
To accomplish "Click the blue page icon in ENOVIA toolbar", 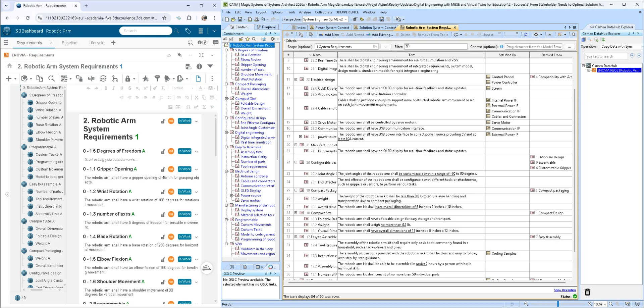I will [198, 79].
